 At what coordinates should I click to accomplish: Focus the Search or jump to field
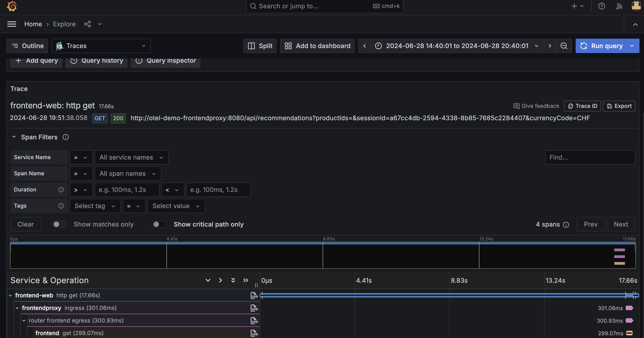tap(324, 6)
